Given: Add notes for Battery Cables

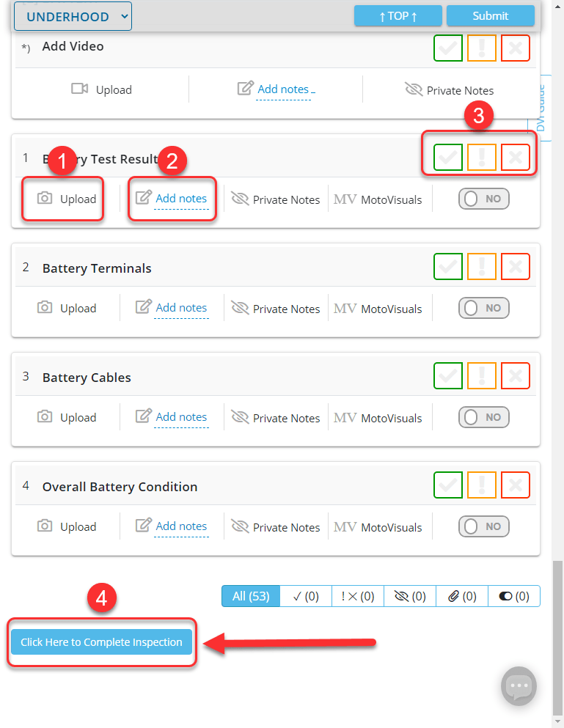Looking at the screenshot, I should pyautogui.click(x=181, y=417).
